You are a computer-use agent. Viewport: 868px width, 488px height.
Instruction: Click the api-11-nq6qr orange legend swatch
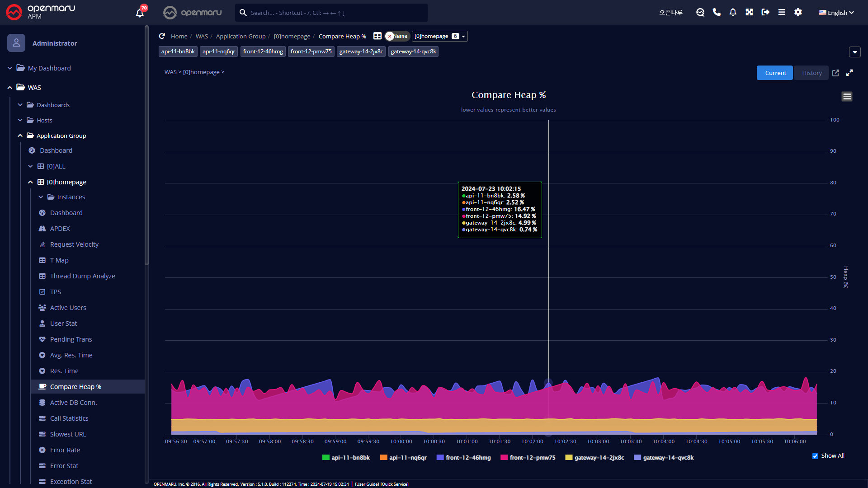[383, 458]
